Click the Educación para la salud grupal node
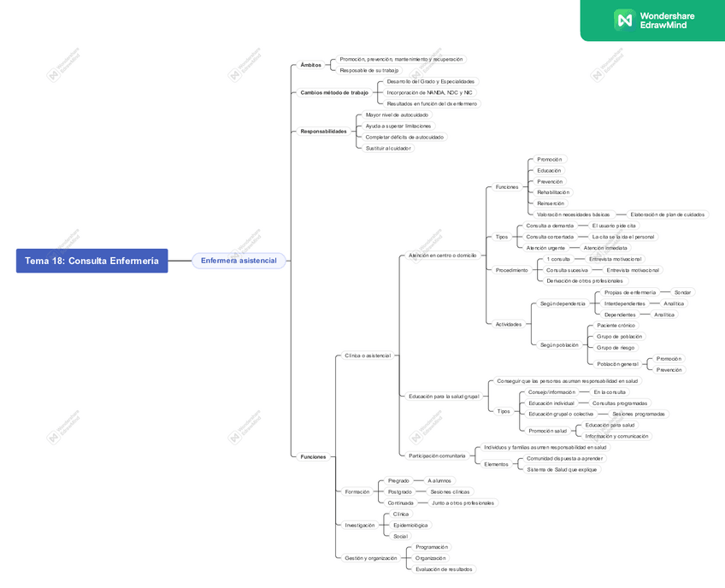The width and height of the screenshot is (725, 588). point(444,397)
